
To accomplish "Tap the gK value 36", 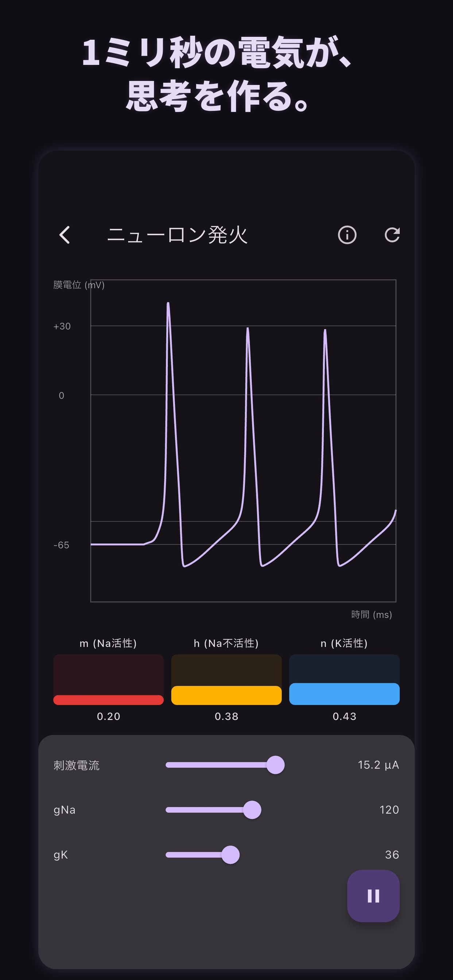I will pos(392,855).
